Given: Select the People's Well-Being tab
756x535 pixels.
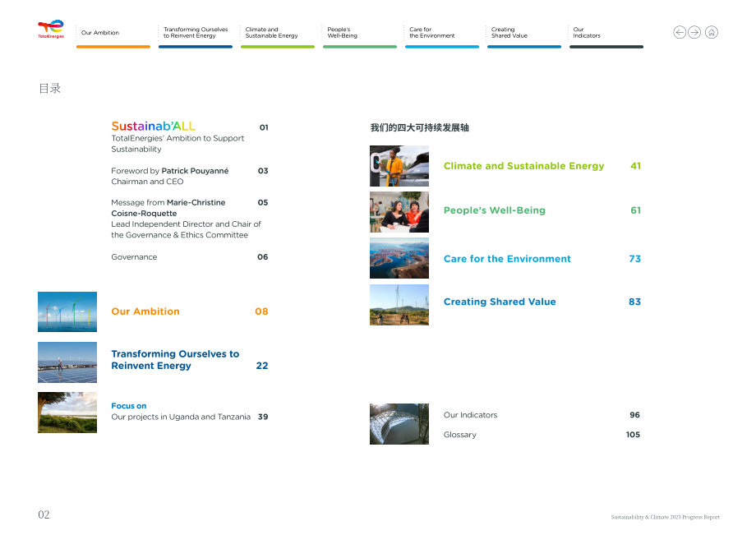Looking at the screenshot, I should 360,35.
